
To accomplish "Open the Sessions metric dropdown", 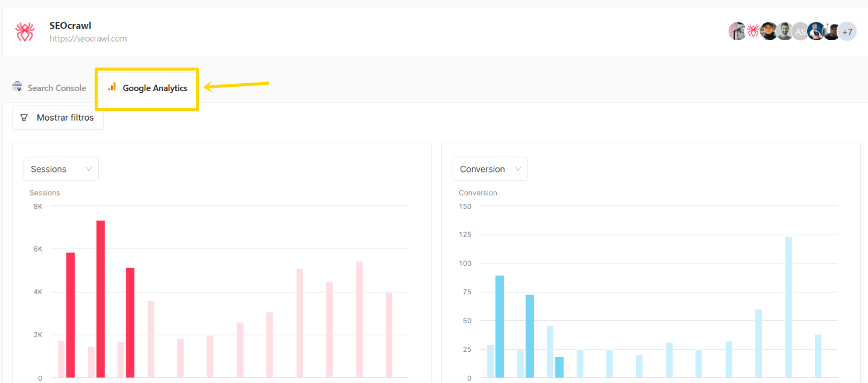I will pos(60,169).
